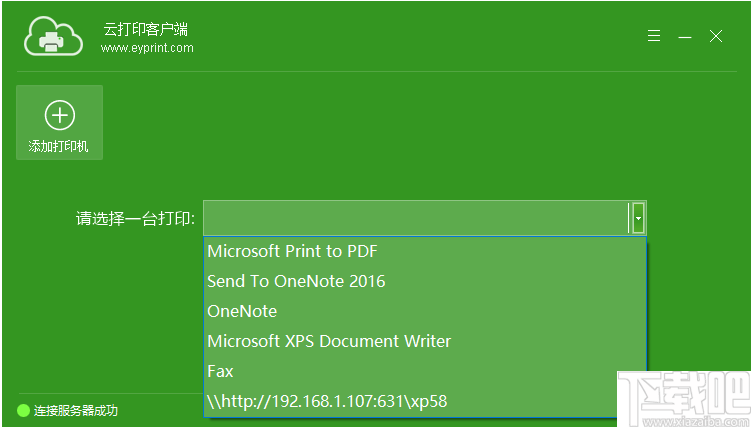Click the 请选择一台打印 label
This screenshot has height=427, width=753.
[x=135, y=219]
